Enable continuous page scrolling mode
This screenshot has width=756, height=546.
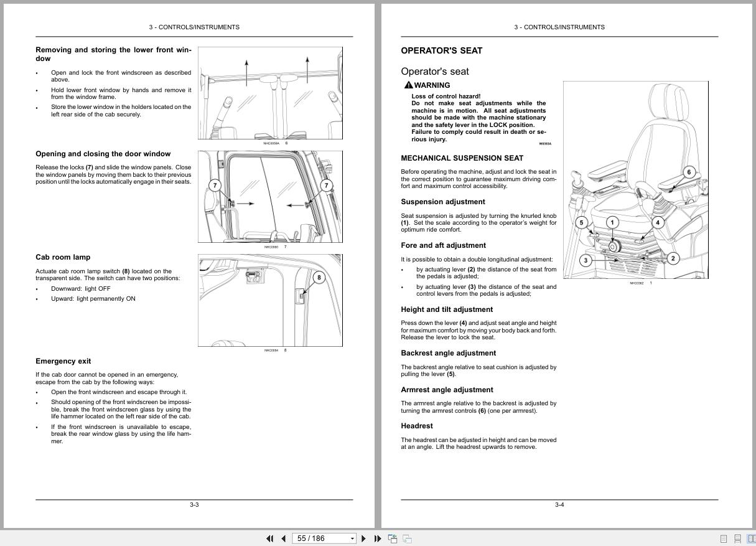tap(737, 538)
